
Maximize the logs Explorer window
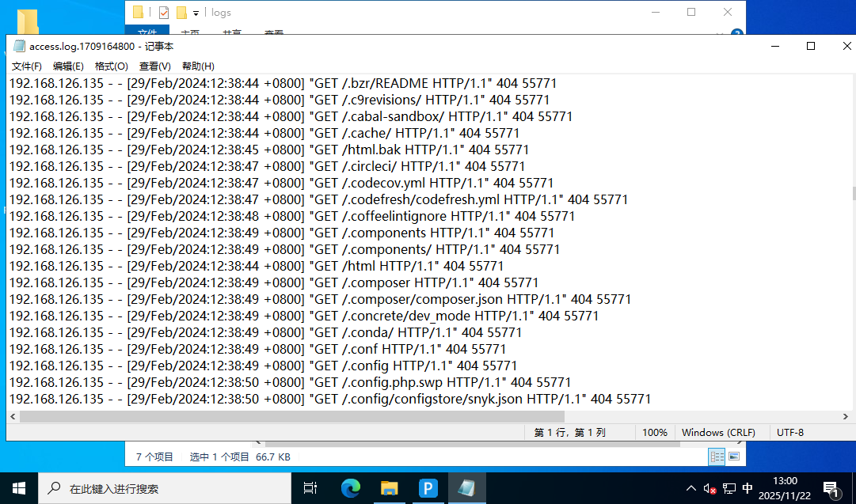[691, 12]
